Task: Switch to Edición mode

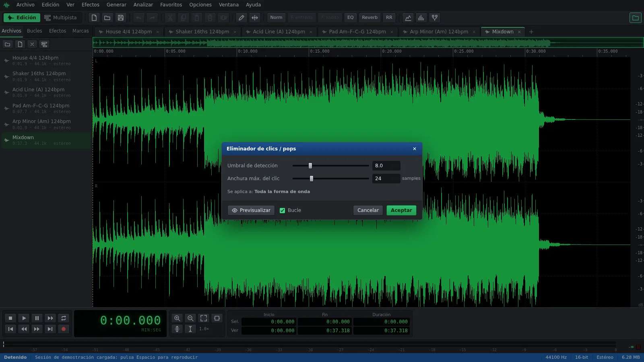Action: (22, 18)
